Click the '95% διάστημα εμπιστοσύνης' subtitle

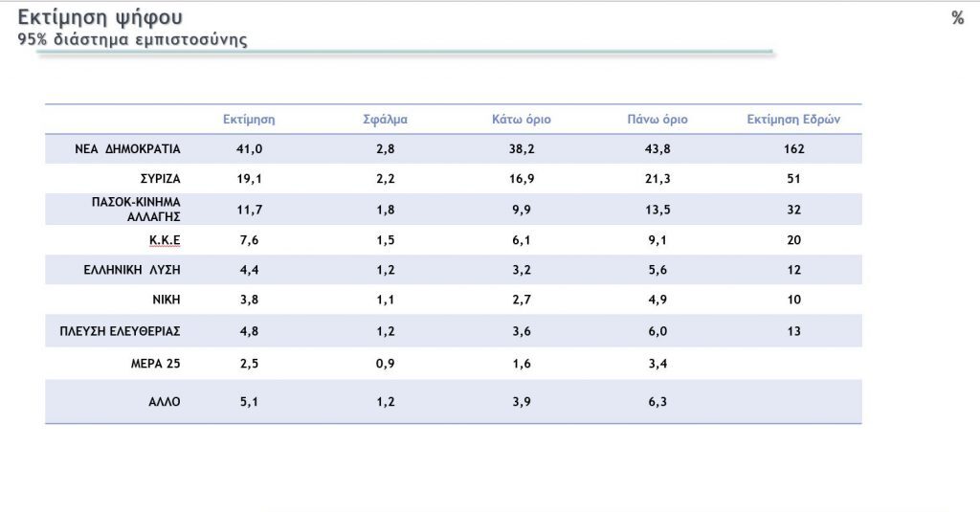click(x=132, y=40)
